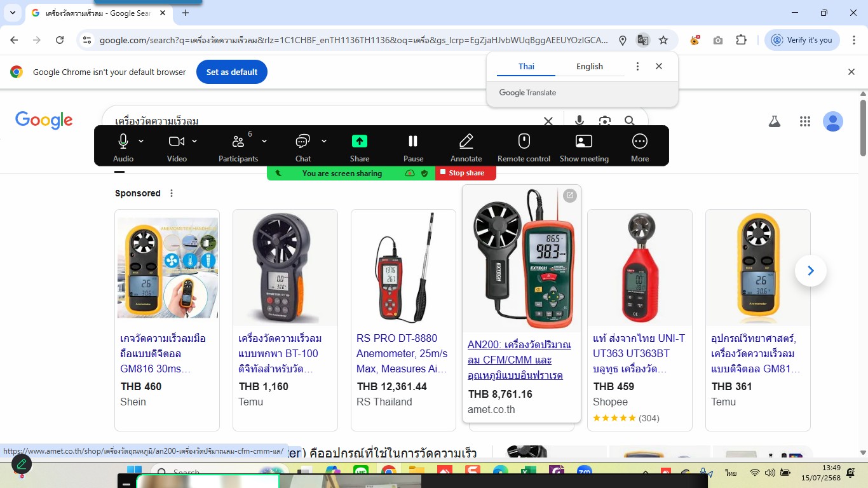Click the cloud icon in sharing bar
Image resolution: width=868 pixels, height=488 pixels.
(410, 173)
